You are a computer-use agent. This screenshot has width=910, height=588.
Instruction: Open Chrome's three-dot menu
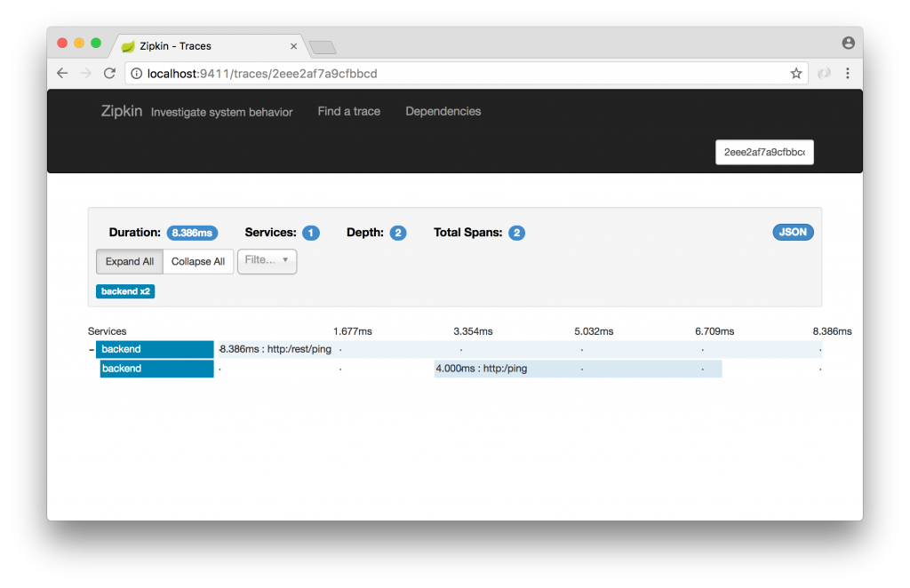point(847,73)
